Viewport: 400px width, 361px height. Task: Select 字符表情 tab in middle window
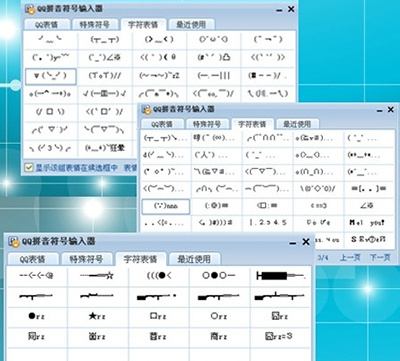[252, 124]
